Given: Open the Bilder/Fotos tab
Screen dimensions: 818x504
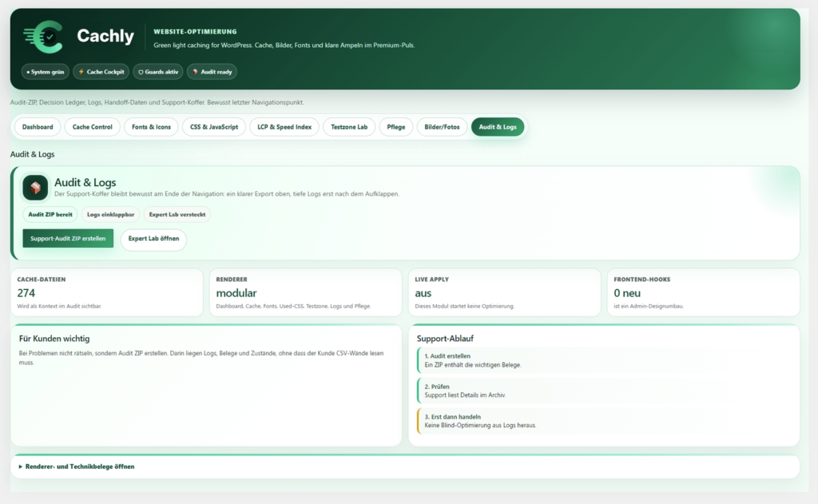Looking at the screenshot, I should click(442, 127).
